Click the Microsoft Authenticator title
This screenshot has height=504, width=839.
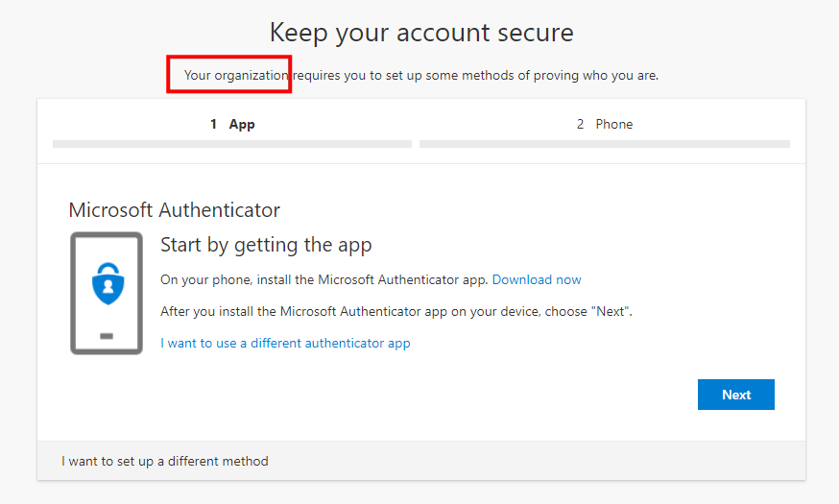(x=175, y=210)
